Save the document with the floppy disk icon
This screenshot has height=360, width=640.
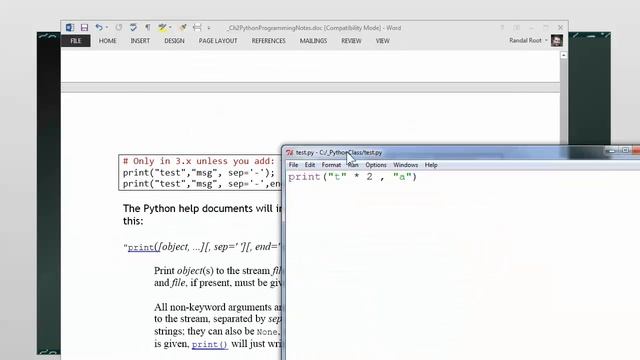pyautogui.click(x=84, y=28)
